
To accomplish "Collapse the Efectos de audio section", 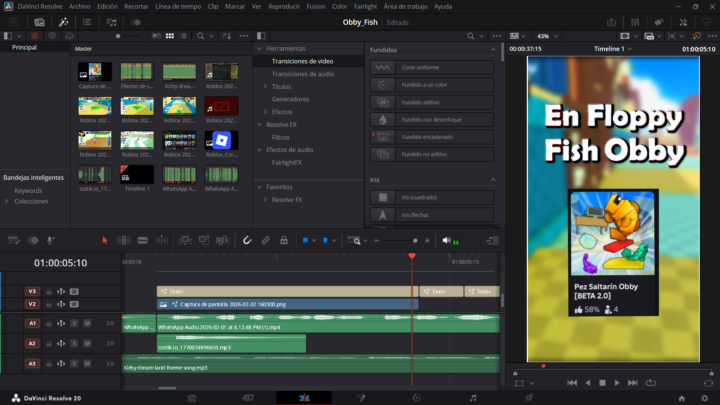I will pos(259,150).
